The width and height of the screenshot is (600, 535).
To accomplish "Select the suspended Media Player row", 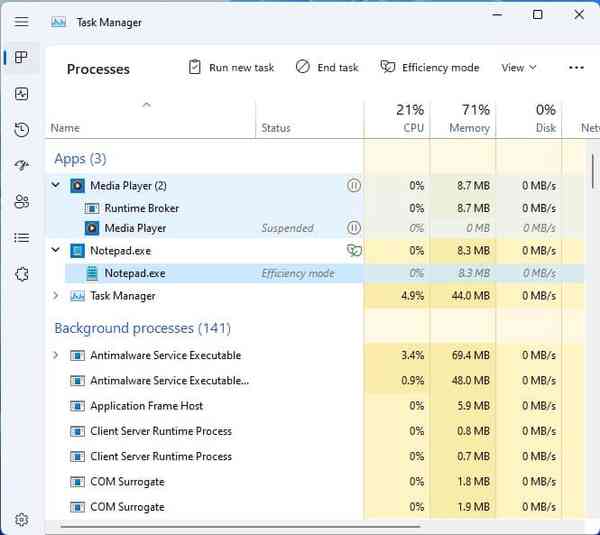I will [x=316, y=228].
